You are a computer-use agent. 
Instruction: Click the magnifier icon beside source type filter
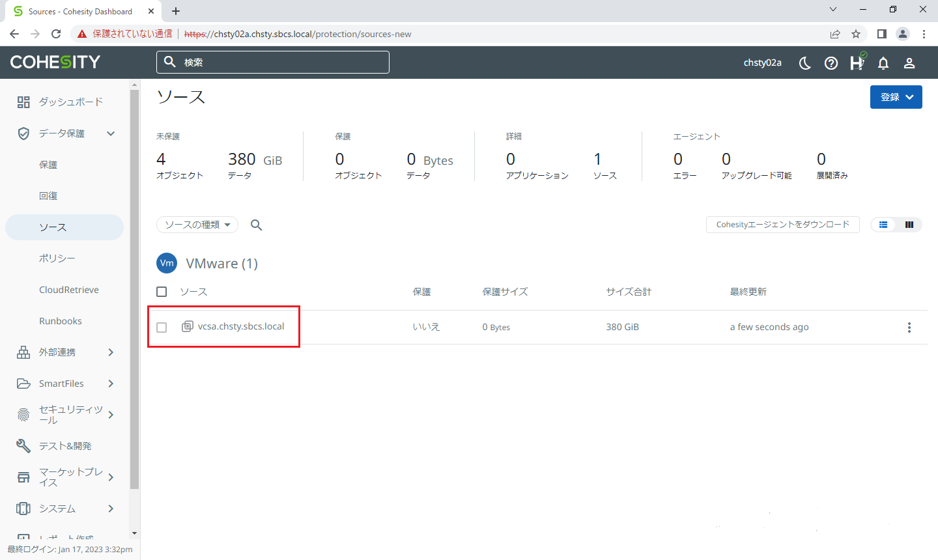(x=257, y=225)
